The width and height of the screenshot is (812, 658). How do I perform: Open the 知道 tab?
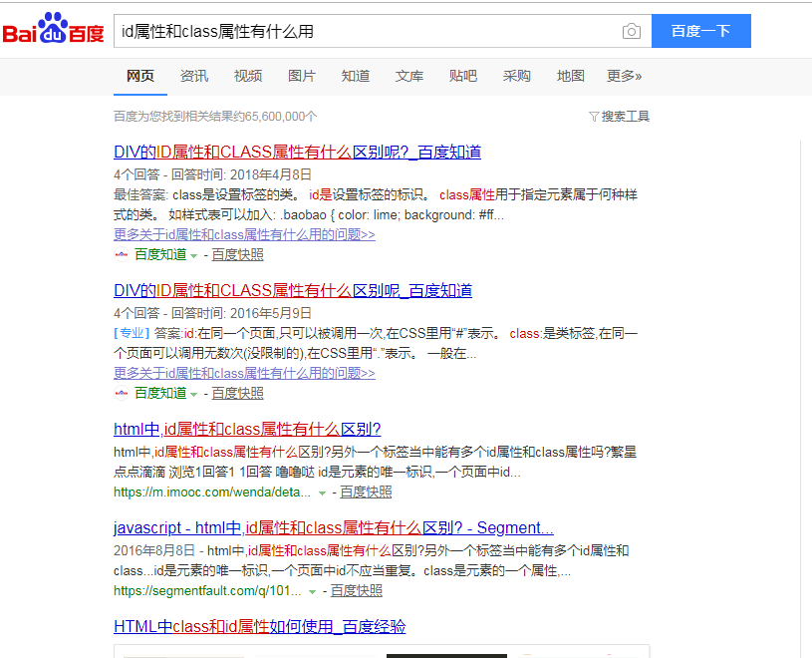point(356,76)
